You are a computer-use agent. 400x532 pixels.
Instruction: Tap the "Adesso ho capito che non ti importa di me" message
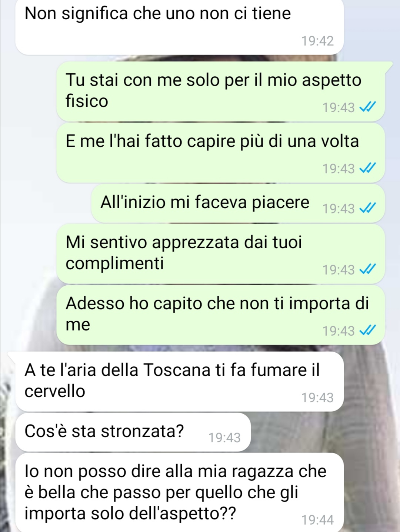221,315
